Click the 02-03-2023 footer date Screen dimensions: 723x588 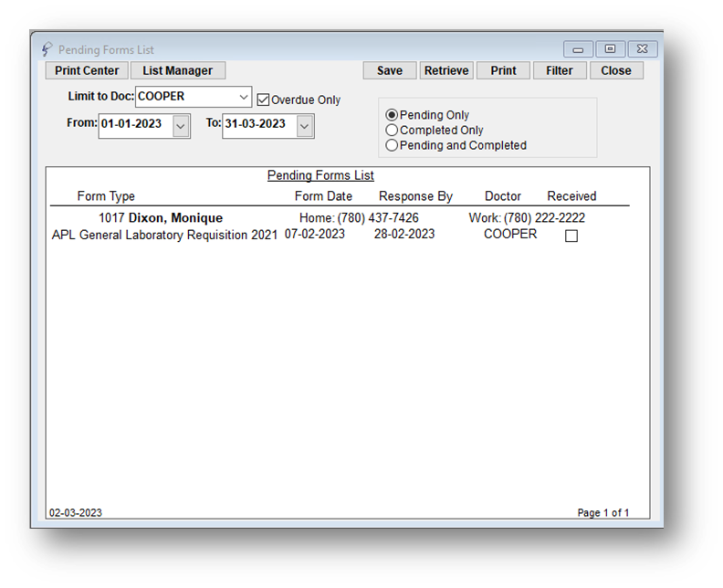[76, 513]
